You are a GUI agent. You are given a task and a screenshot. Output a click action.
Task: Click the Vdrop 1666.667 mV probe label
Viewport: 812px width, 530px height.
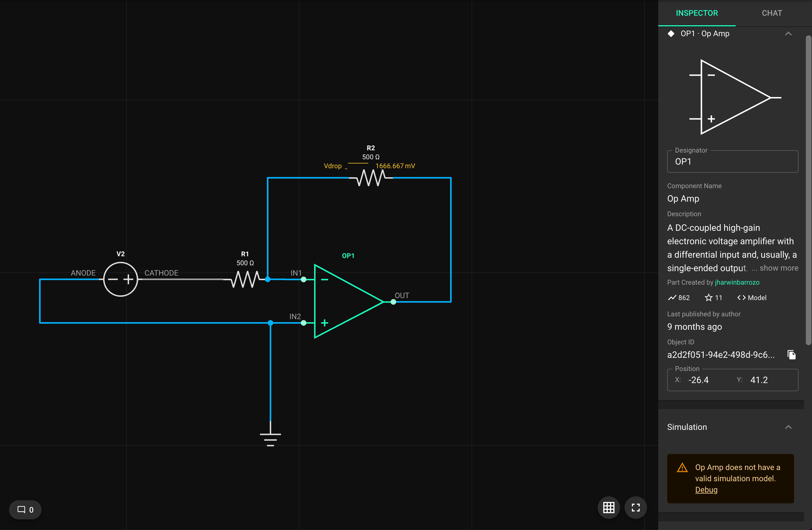pyautogui.click(x=370, y=166)
